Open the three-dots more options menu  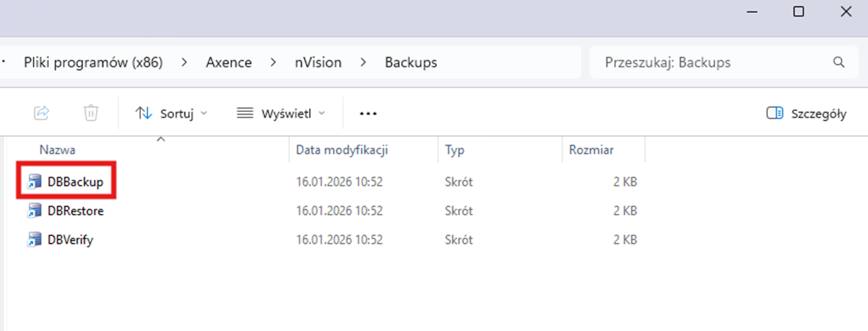pyautogui.click(x=368, y=114)
